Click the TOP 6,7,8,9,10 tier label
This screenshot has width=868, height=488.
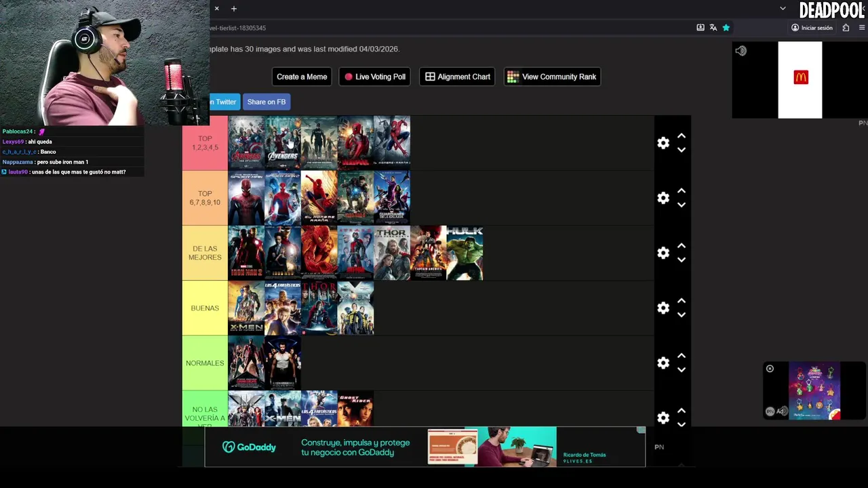[205, 198]
